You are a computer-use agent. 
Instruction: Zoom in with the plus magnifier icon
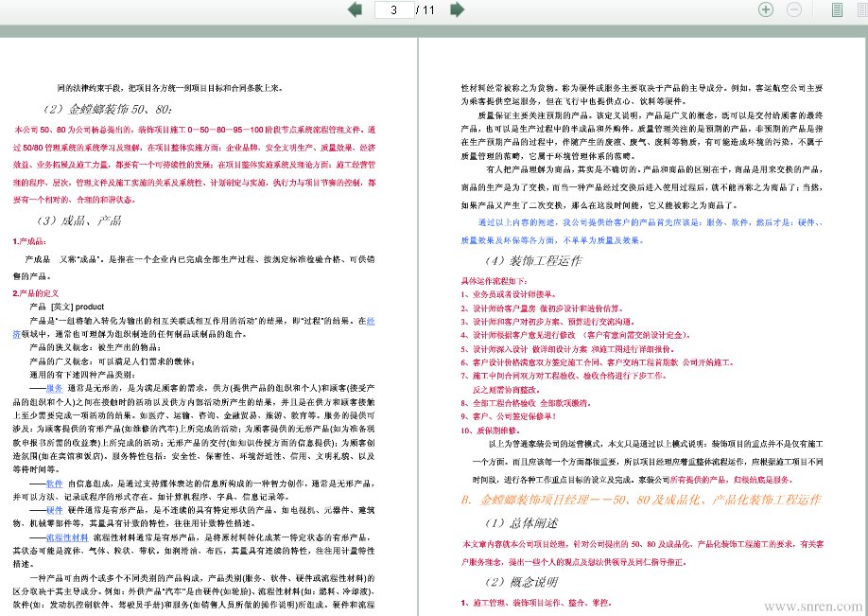click(x=766, y=9)
